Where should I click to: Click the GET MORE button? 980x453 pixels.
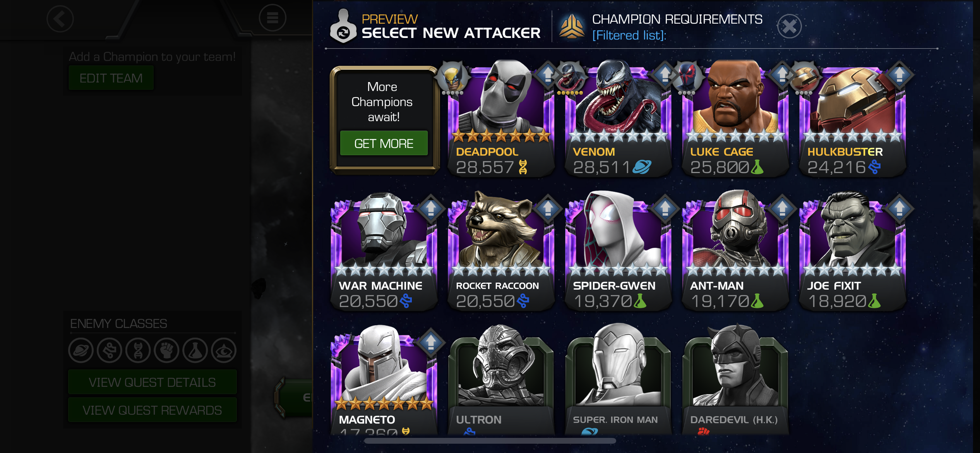click(x=384, y=143)
